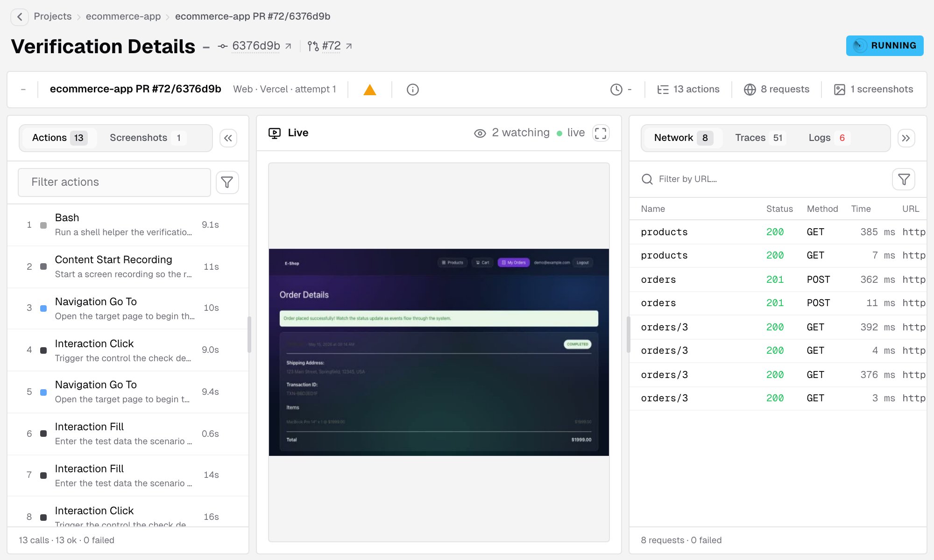Open commit 6376d9b external link
The height and width of the screenshot is (560, 934).
point(255,46)
